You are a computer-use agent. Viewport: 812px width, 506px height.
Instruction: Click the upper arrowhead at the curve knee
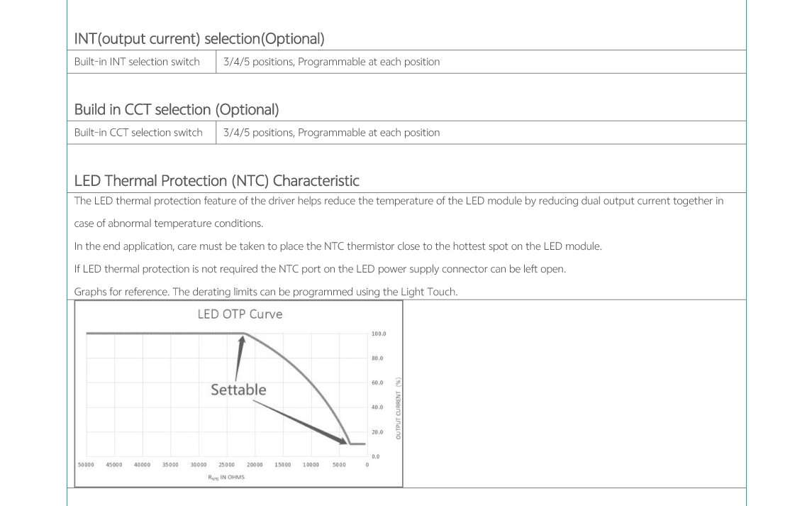242,340
